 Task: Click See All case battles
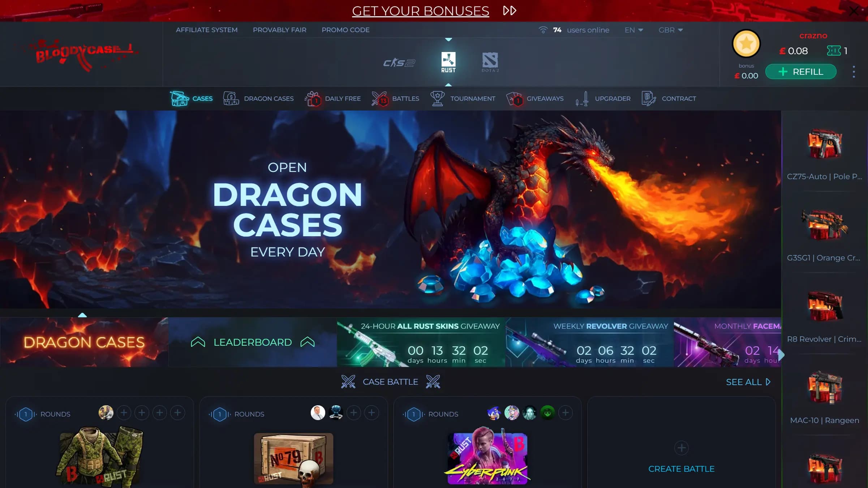pyautogui.click(x=748, y=382)
